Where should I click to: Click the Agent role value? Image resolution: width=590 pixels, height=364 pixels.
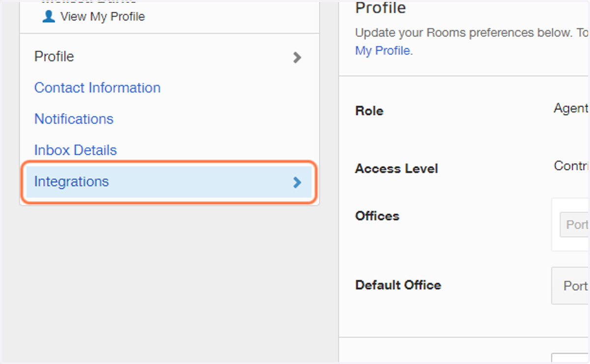coord(571,109)
